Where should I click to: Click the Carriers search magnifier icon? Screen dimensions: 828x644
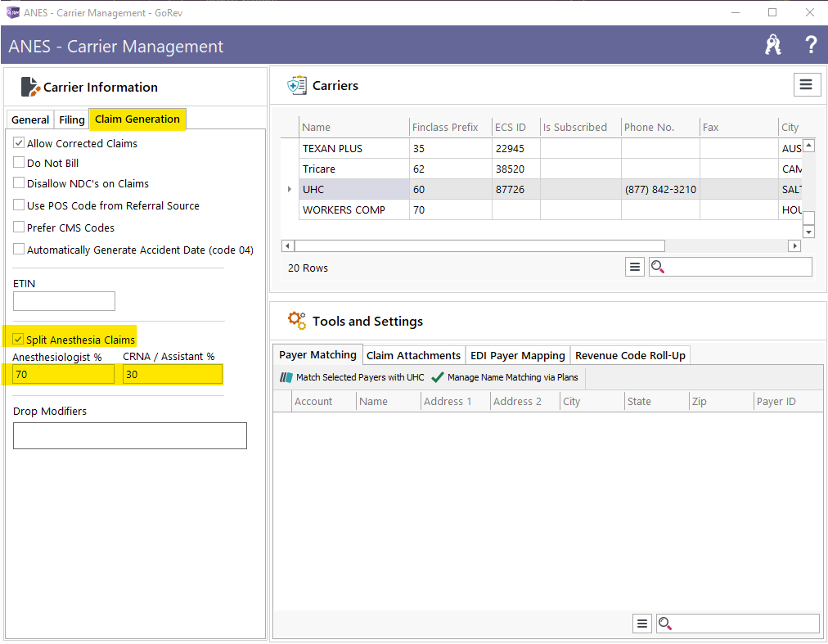click(x=658, y=268)
